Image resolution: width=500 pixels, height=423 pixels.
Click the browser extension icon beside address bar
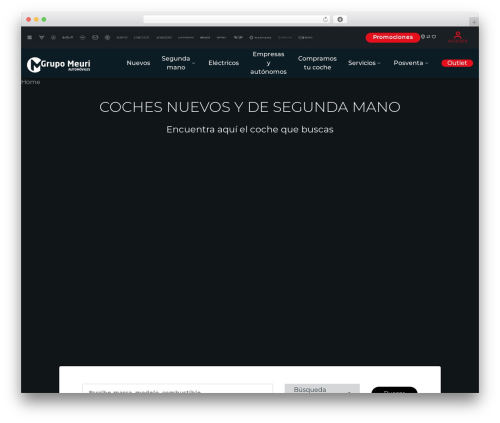(x=340, y=19)
